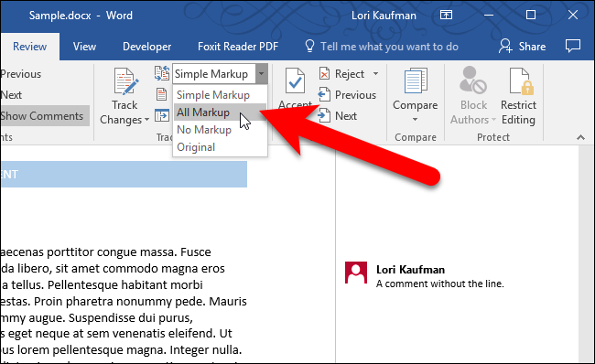This screenshot has height=364, width=595.
Task: Choose Original from the markup list
Action: point(220,147)
